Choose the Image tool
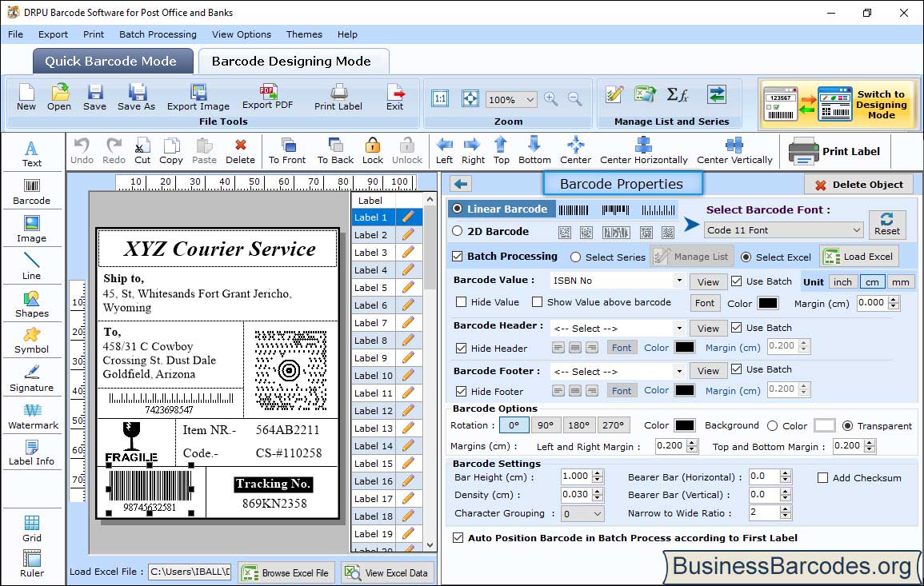Image resolution: width=924 pixels, height=586 pixels. [32, 229]
